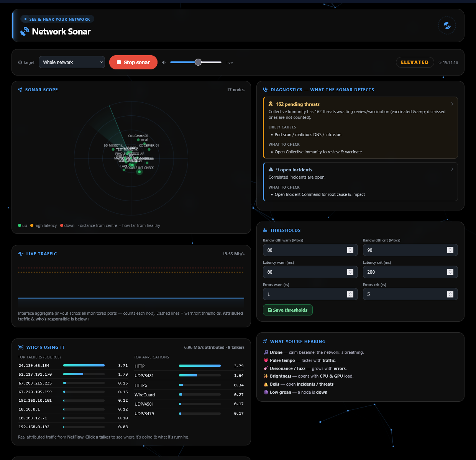This screenshot has width=476, height=460.
Task: Adjust Latency crit stepper arrows
Action: click(x=450, y=272)
